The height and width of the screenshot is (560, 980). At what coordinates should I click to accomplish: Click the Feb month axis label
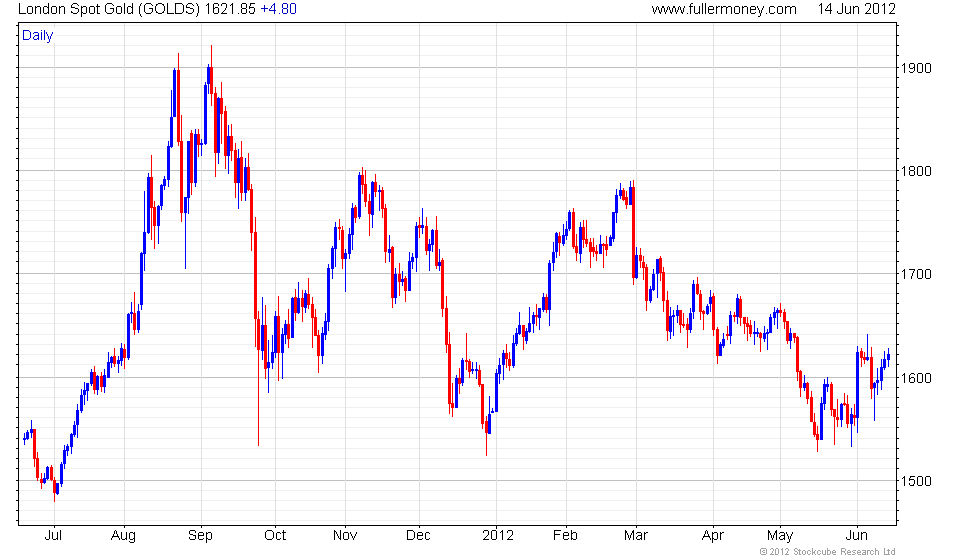click(565, 536)
